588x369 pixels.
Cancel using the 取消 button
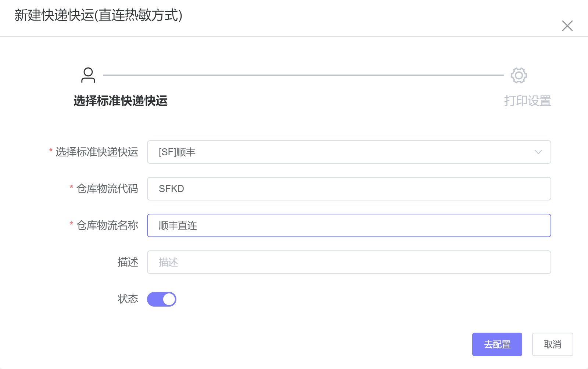552,344
